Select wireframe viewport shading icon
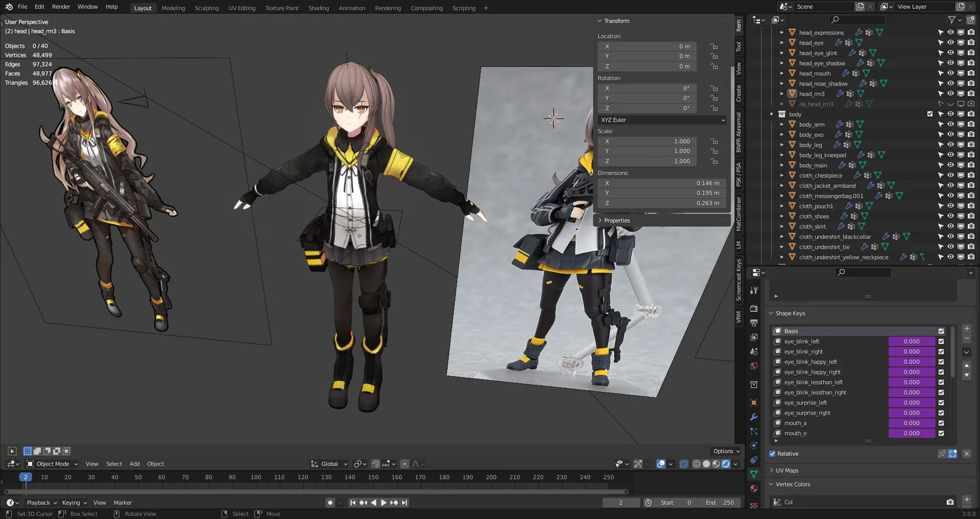Viewport: 980px width, 519px height. tap(696, 464)
